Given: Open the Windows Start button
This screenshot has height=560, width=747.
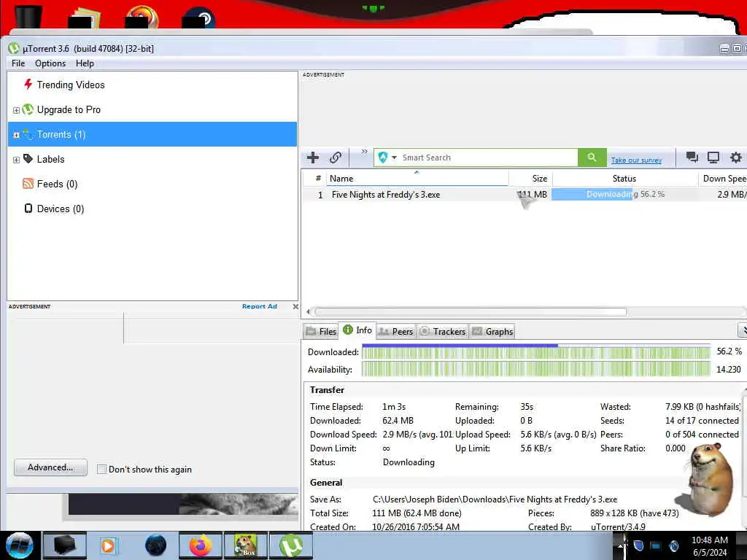Looking at the screenshot, I should pyautogui.click(x=19, y=545).
